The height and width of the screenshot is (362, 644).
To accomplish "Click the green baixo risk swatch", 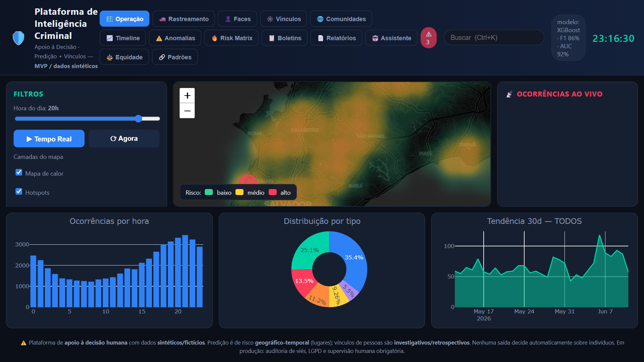I will point(209,192).
